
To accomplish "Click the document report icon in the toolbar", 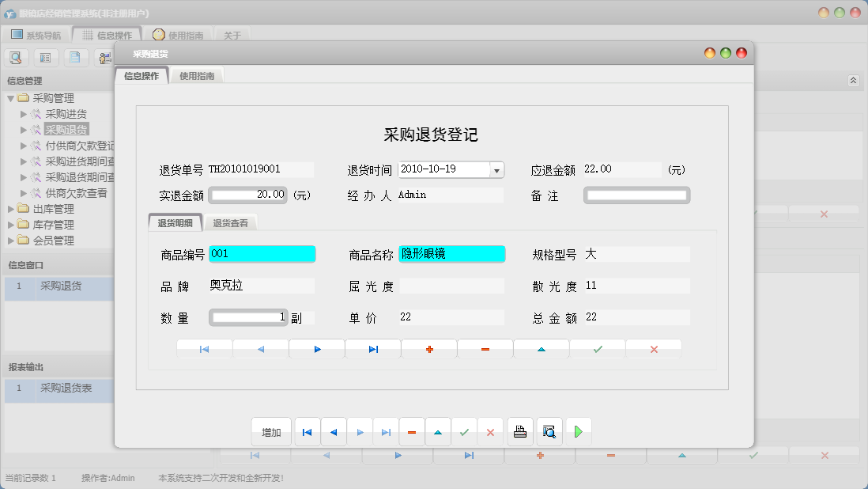I will coord(75,57).
